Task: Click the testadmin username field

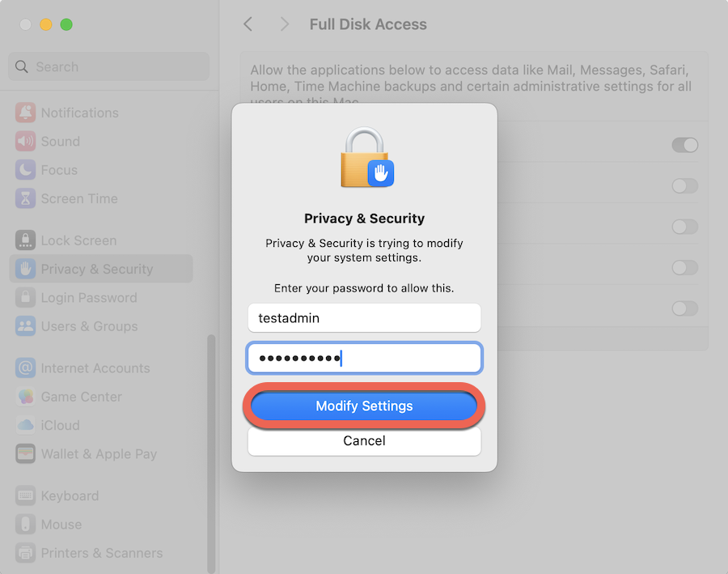Action: coord(364,318)
